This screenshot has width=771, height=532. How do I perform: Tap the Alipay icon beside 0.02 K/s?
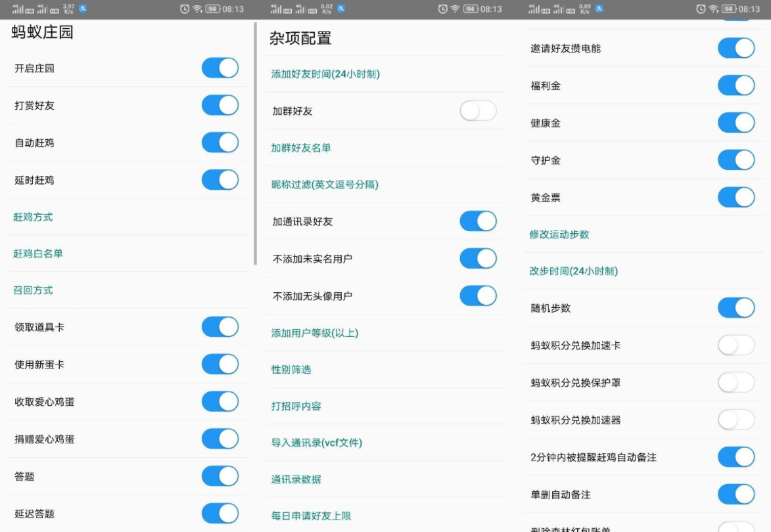point(341,9)
